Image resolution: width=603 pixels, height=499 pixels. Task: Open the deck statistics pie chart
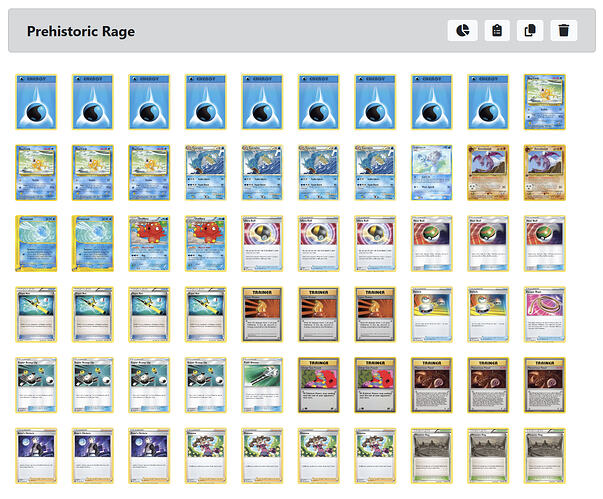462,30
